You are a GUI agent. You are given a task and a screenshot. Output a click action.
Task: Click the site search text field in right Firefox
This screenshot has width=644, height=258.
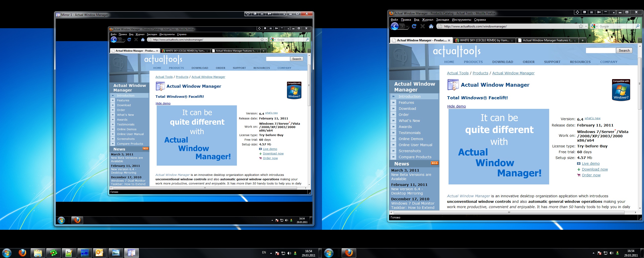point(600,50)
